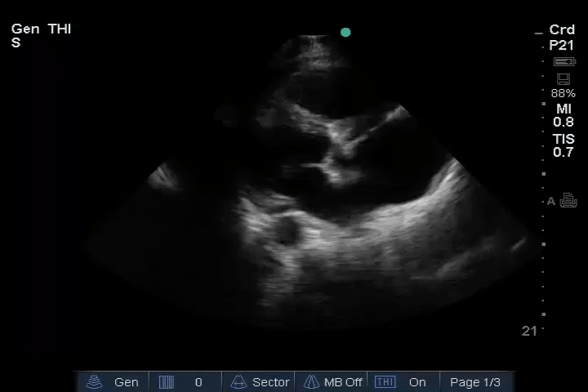588x392 pixels.
Task: Change the Sector width setting
Action: [270, 382]
